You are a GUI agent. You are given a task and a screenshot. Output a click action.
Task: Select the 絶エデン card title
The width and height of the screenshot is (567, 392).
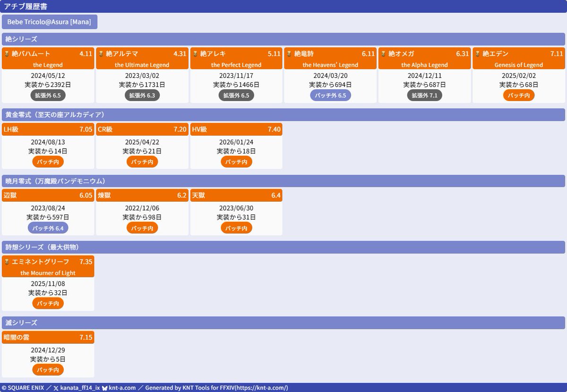pyautogui.click(x=495, y=54)
